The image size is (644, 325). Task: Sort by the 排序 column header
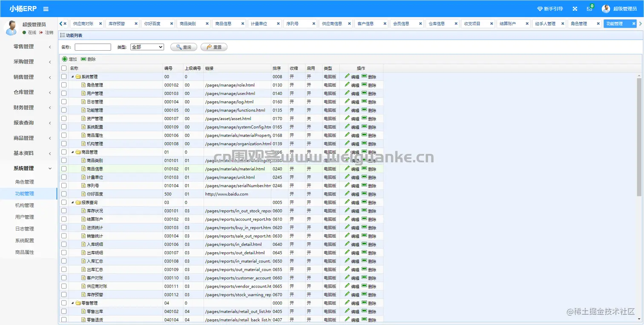click(277, 68)
